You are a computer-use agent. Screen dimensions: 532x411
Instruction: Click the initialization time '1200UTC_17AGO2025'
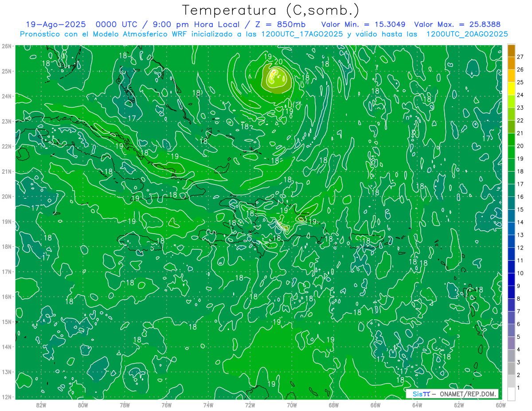tap(302, 34)
